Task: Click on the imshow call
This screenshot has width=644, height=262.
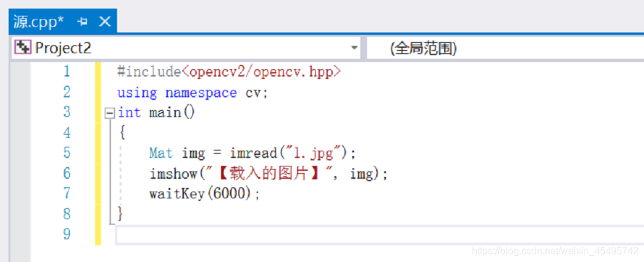Action: click(x=173, y=174)
